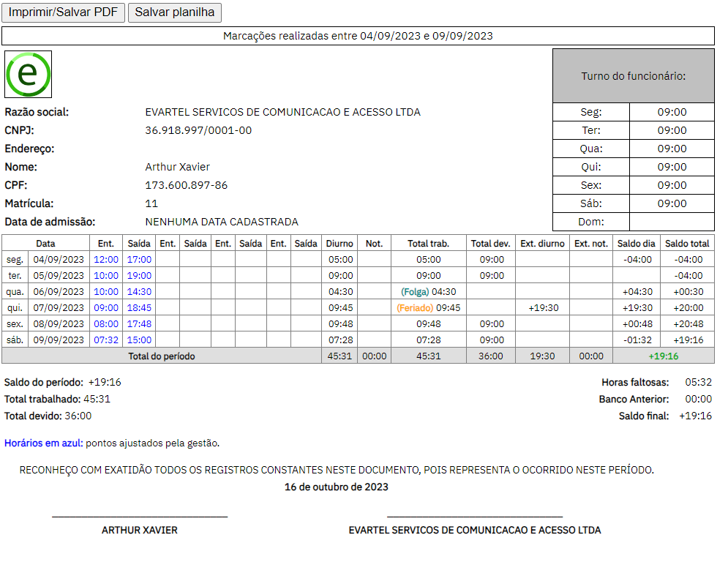The width and height of the screenshot is (728, 562).
Task: Click Ext. diurno value +19:30 on Thursday
Action: click(543, 308)
